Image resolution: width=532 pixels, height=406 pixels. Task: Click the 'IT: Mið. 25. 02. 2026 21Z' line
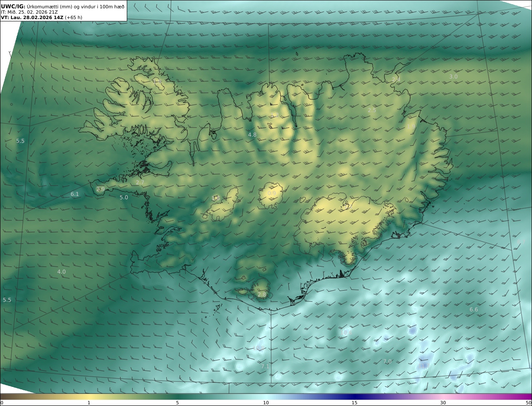click(30, 12)
